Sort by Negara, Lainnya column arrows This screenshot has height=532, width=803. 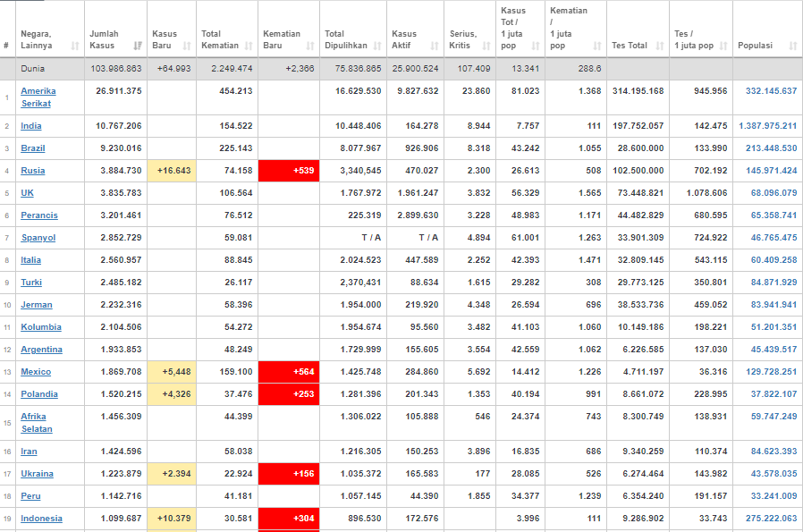coord(75,46)
